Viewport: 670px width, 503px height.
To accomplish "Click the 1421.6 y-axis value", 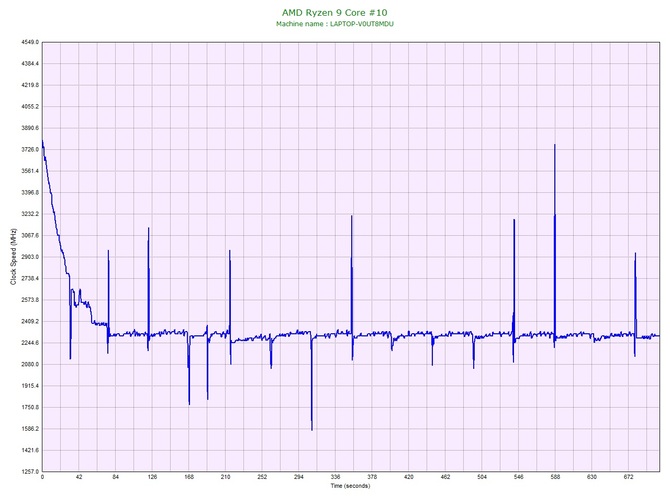I will pyautogui.click(x=29, y=450).
